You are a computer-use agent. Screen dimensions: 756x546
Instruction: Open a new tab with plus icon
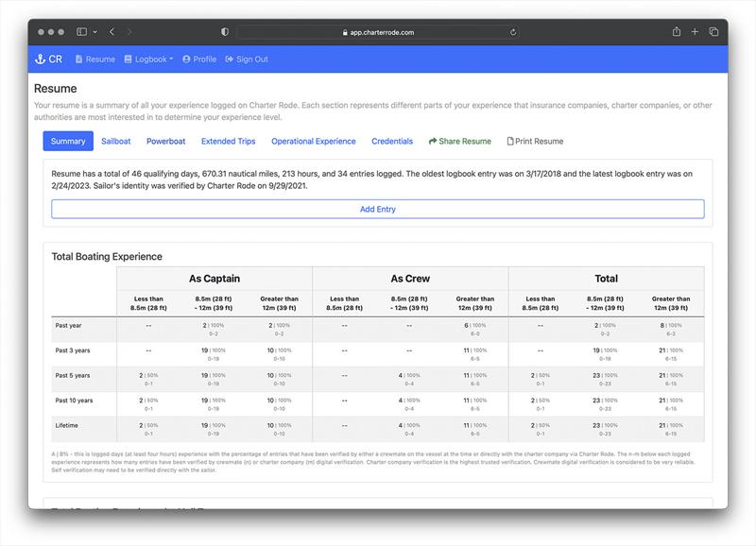(x=695, y=32)
